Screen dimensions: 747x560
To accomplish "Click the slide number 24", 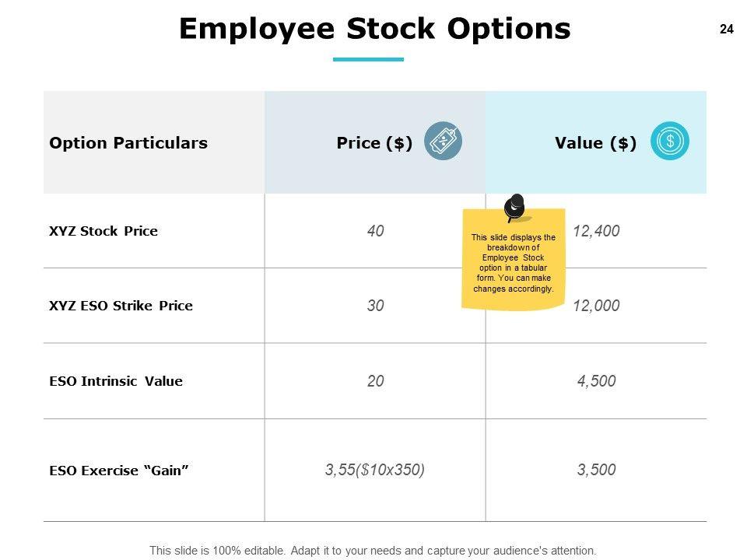I will (727, 30).
